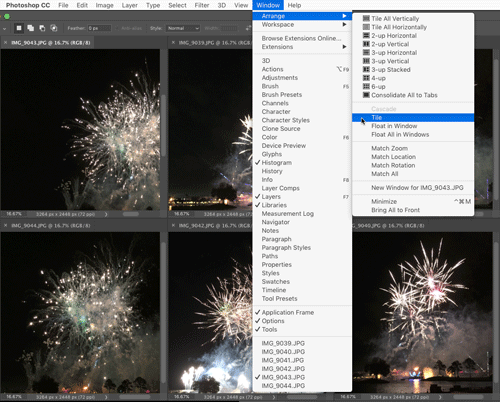Open the Filter menu

click(x=202, y=5)
